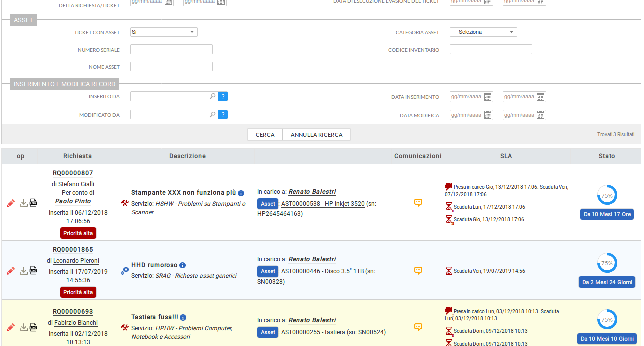Image resolution: width=644 pixels, height=346 pixels.
Task: Click Priorità alta badge for RQ00000807
Action: tap(78, 233)
